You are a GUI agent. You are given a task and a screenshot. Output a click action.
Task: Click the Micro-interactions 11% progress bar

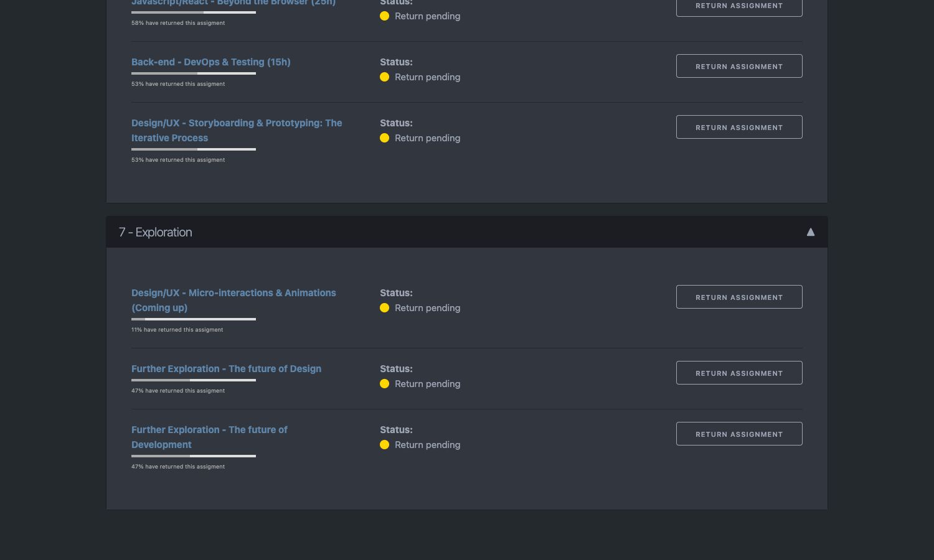coord(193,319)
